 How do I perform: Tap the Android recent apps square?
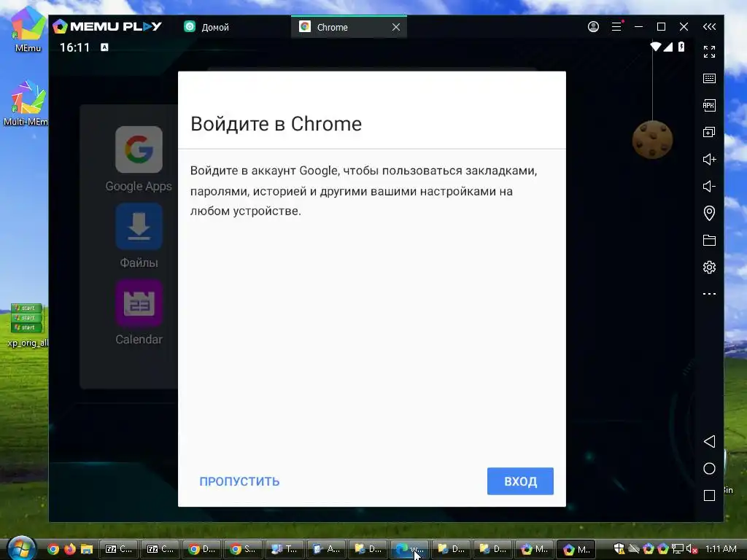click(709, 496)
